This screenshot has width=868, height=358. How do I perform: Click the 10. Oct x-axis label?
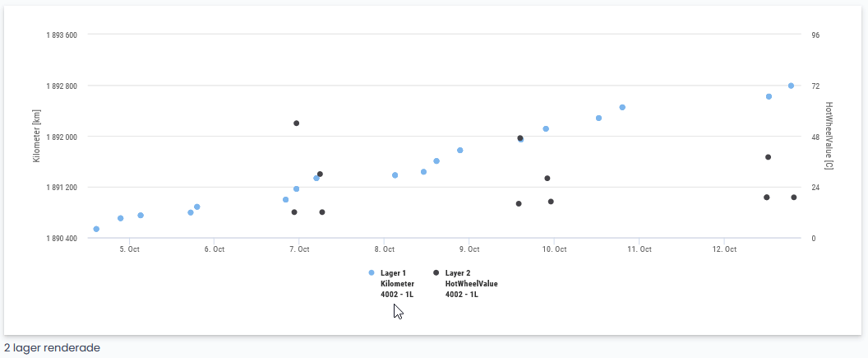coord(554,249)
